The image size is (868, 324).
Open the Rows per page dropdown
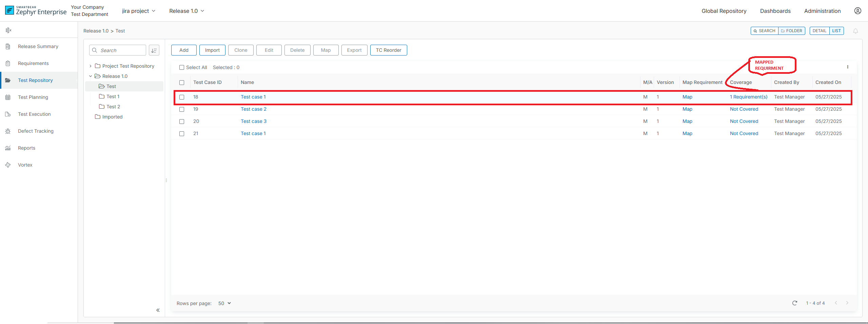[224, 303]
